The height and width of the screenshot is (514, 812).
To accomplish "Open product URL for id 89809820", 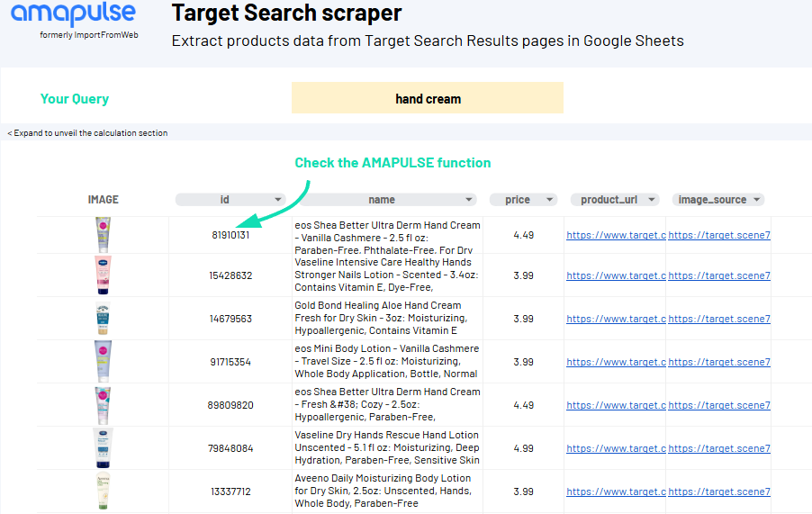I will [x=616, y=405].
